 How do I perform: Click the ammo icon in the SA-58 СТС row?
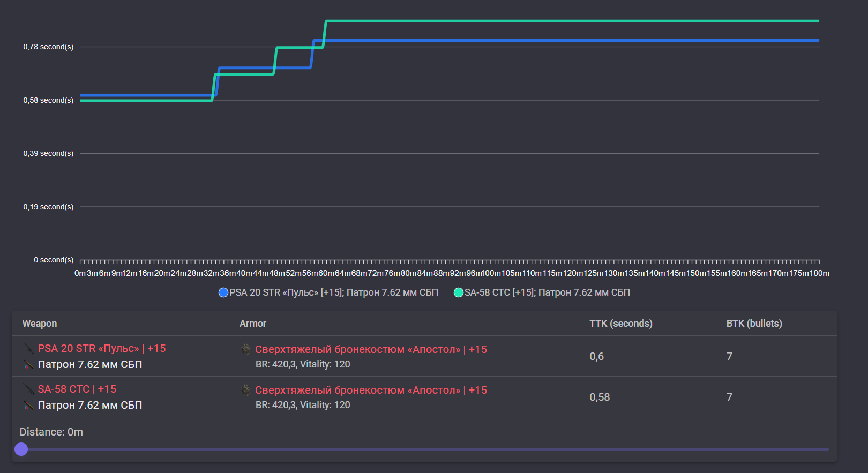tap(28, 406)
